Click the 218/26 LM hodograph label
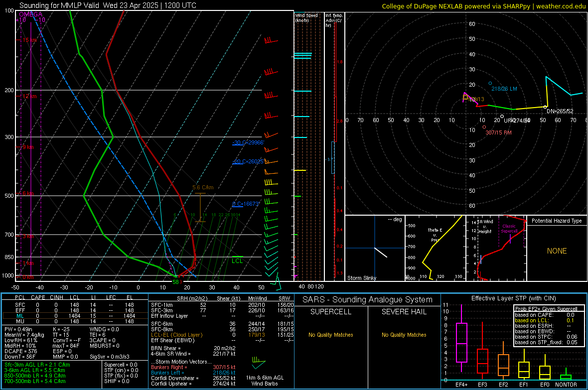The width and height of the screenshot is (588, 390). click(504, 89)
